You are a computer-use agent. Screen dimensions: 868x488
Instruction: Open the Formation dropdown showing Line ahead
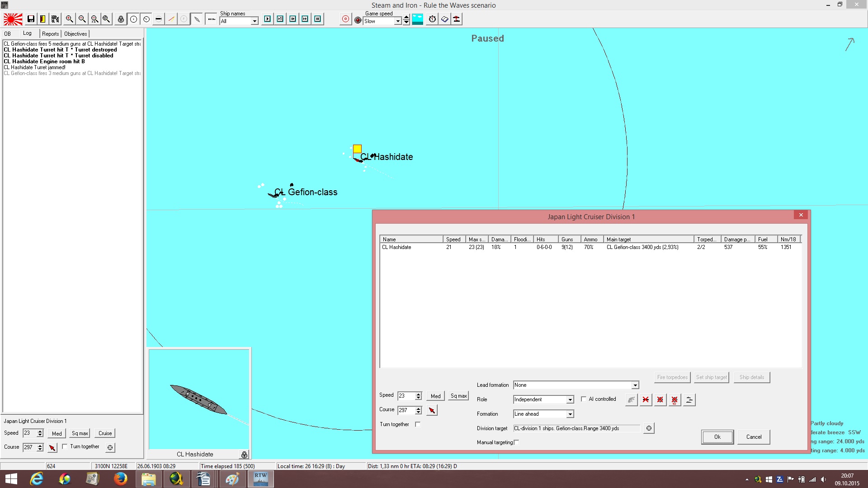pyautogui.click(x=570, y=414)
